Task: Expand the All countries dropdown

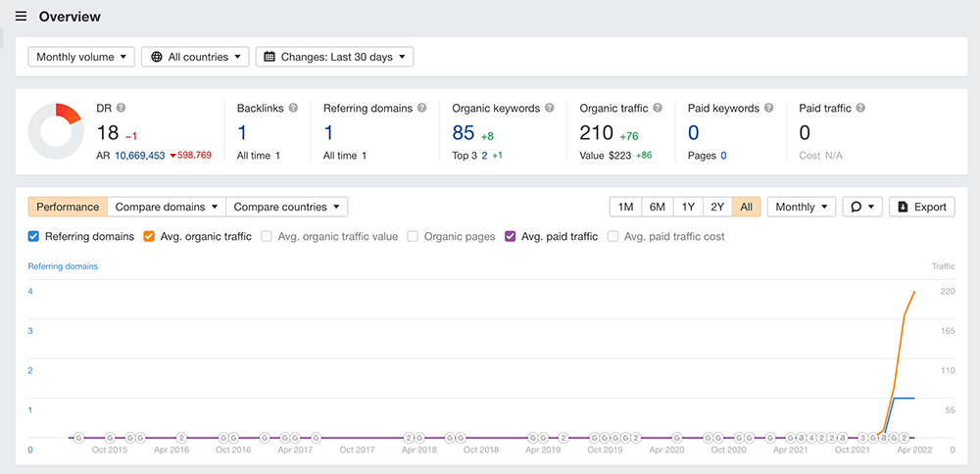Action: pyautogui.click(x=195, y=57)
